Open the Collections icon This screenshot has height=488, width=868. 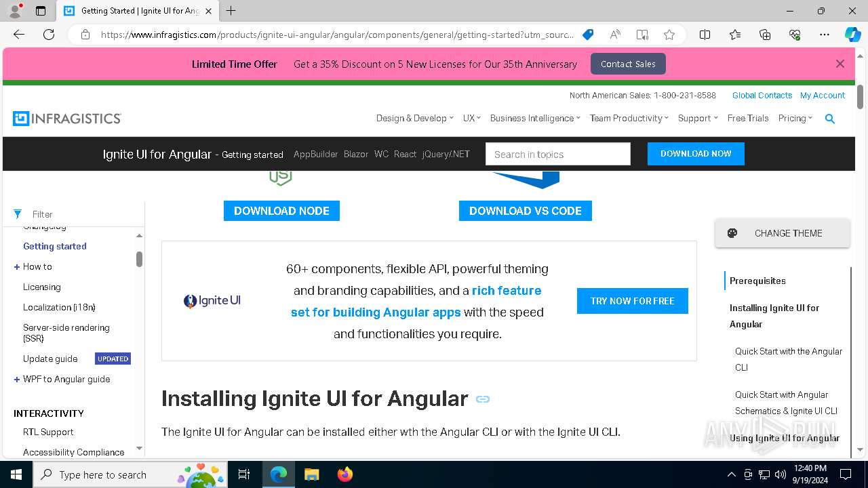(765, 35)
